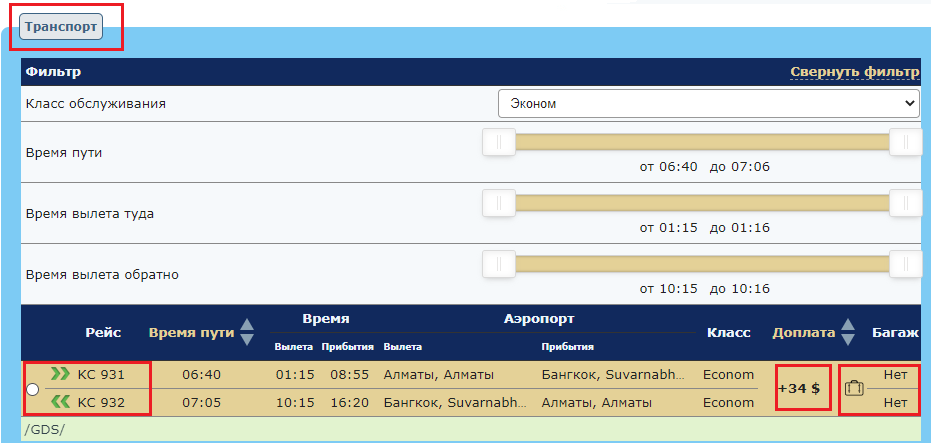Click right handle of Время вылета туда slider
Image resolution: width=931 pixels, height=443 pixels.
[x=905, y=203]
